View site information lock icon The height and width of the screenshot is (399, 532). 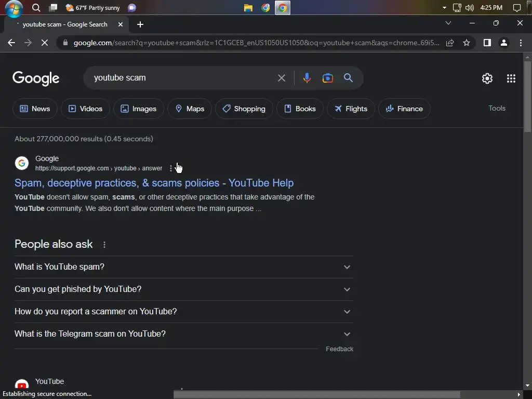pos(65,43)
